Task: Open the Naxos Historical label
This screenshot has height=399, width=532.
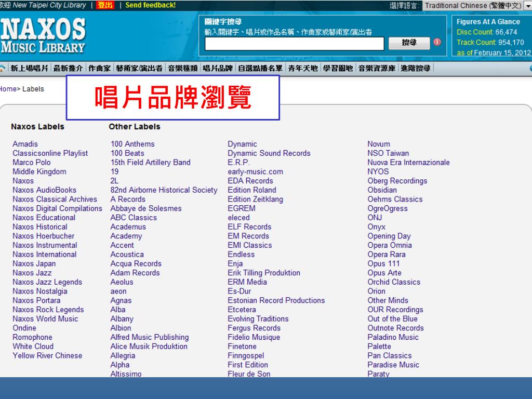Action: click(40, 227)
